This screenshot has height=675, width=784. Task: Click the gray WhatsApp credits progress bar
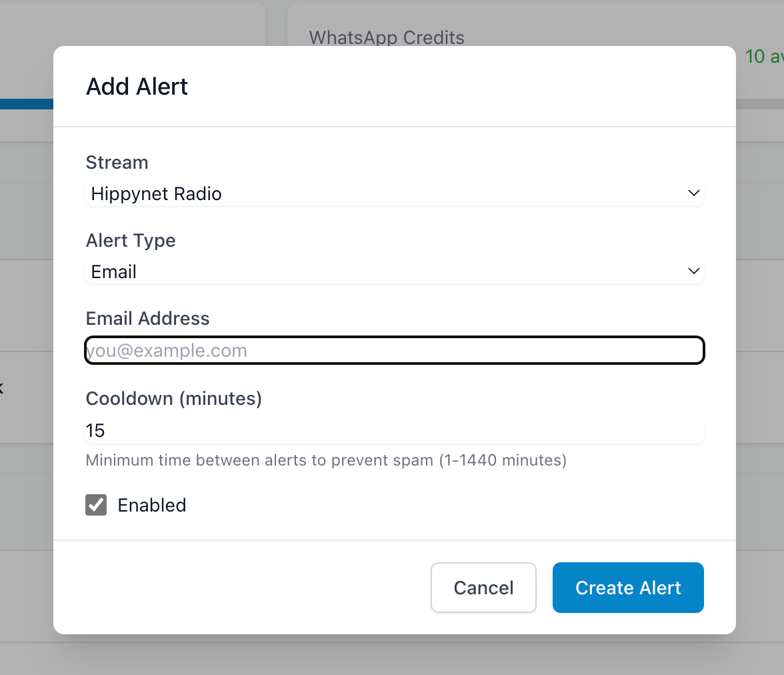[760, 104]
